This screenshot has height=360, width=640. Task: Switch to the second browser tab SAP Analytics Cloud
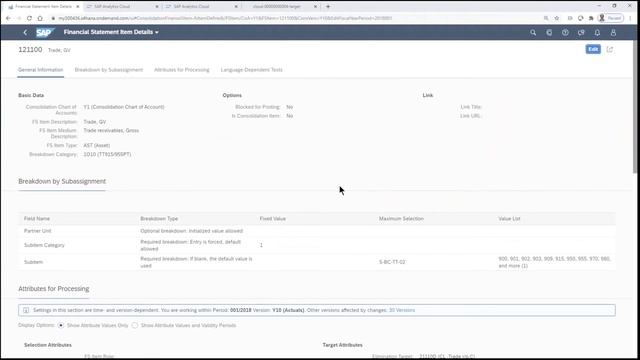pyautogui.click(x=122, y=7)
